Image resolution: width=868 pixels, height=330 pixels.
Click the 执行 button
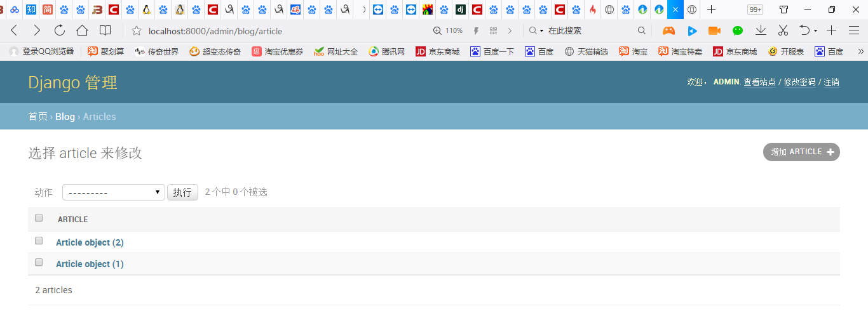[x=182, y=192]
